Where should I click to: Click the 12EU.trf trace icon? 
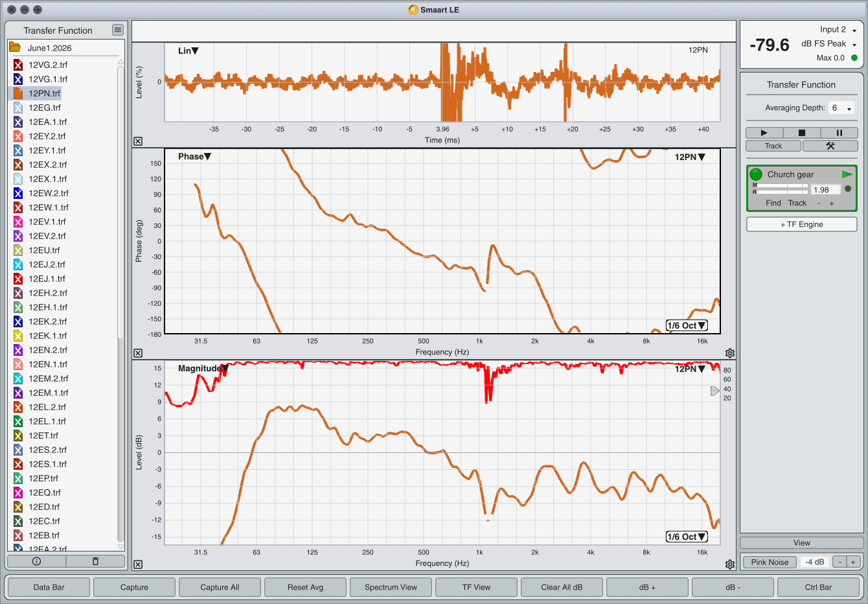point(18,250)
